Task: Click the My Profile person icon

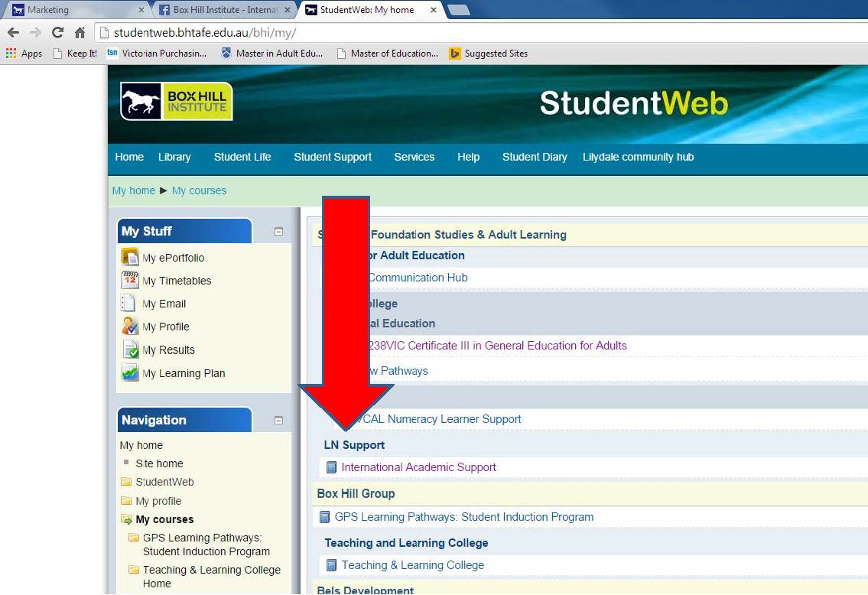Action: [x=130, y=326]
